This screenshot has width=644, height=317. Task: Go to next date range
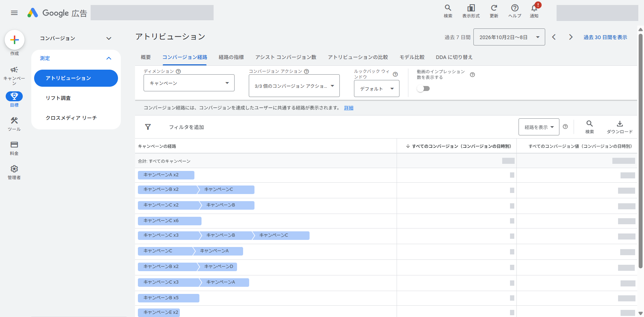tap(571, 37)
